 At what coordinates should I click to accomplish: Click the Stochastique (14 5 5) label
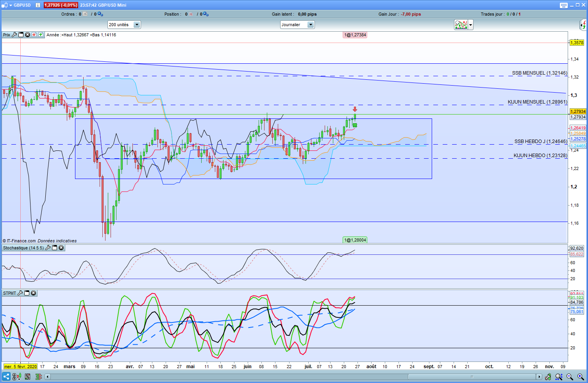click(23, 248)
